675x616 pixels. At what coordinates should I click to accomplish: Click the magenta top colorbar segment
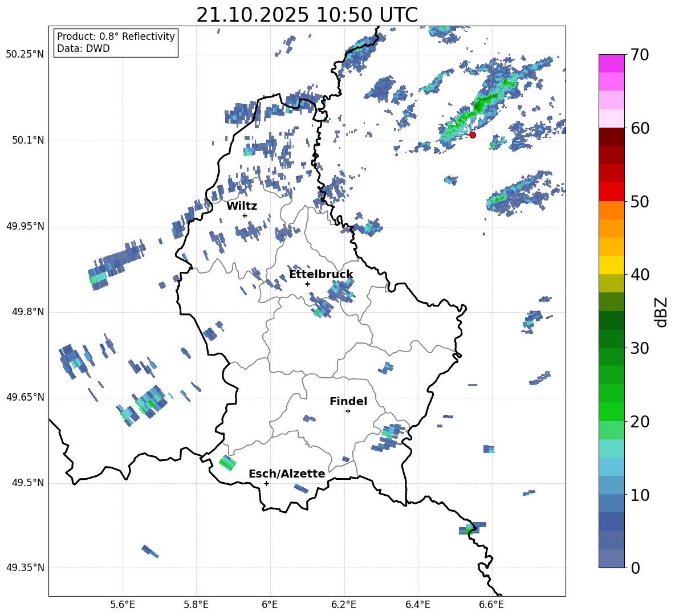612,63
